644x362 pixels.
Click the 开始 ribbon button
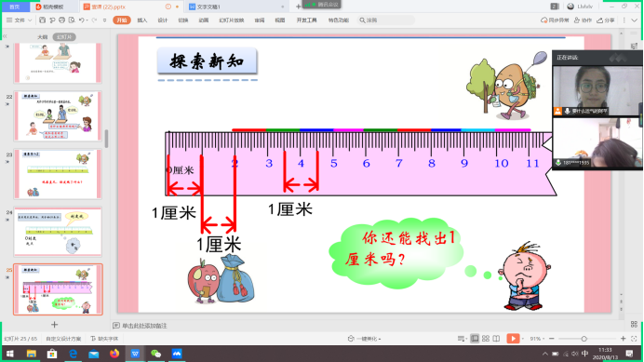122,20
